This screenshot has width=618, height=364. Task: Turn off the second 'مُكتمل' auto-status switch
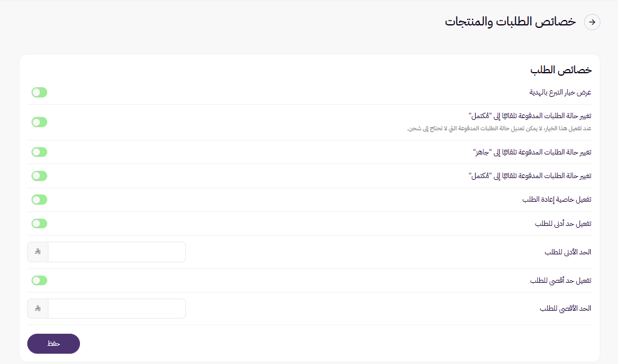pos(39,176)
